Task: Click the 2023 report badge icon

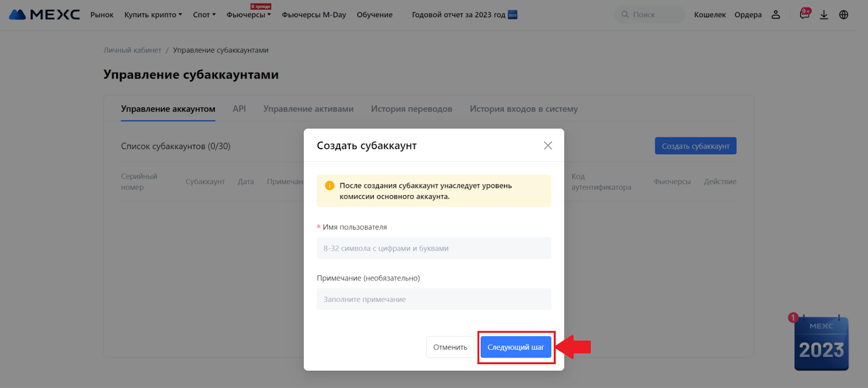Action: pyautogui.click(x=513, y=15)
